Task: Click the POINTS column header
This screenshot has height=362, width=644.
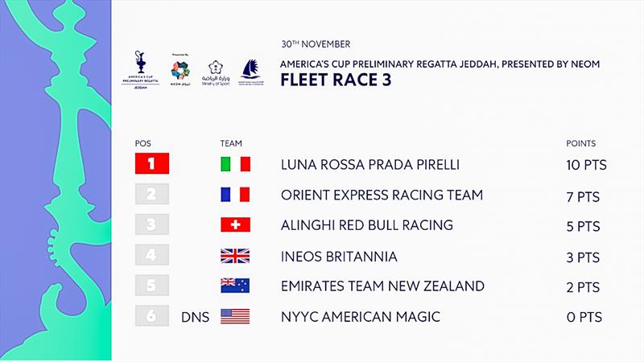Action: (580, 143)
